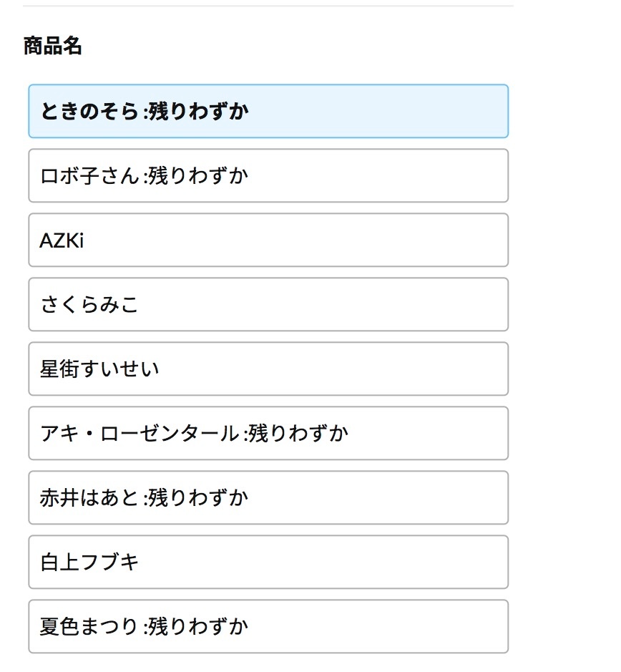This screenshot has width=621, height=672.
Task: Click the 赤井はあと name text
Action: pos(89,497)
